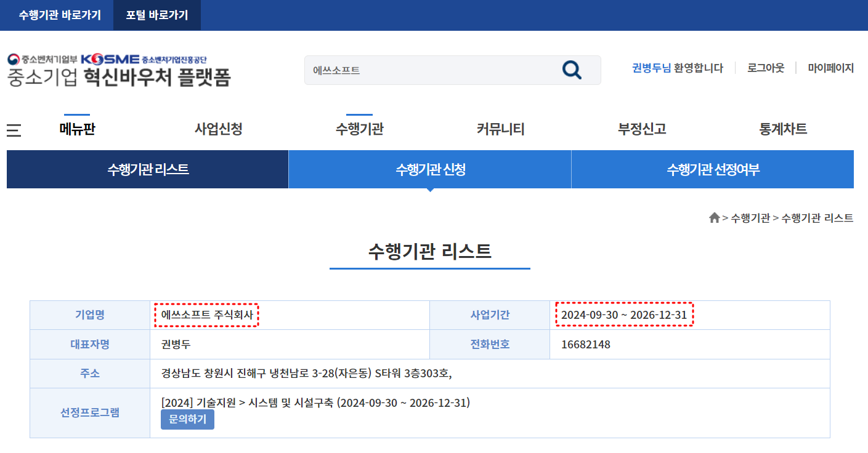Select the 수행기관 리스트 sub-tab
This screenshot has width=868, height=453.
click(148, 169)
